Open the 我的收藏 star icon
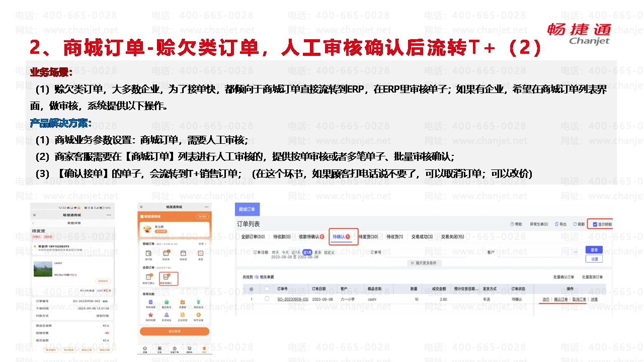The height and width of the screenshot is (362, 644). (x=151, y=315)
